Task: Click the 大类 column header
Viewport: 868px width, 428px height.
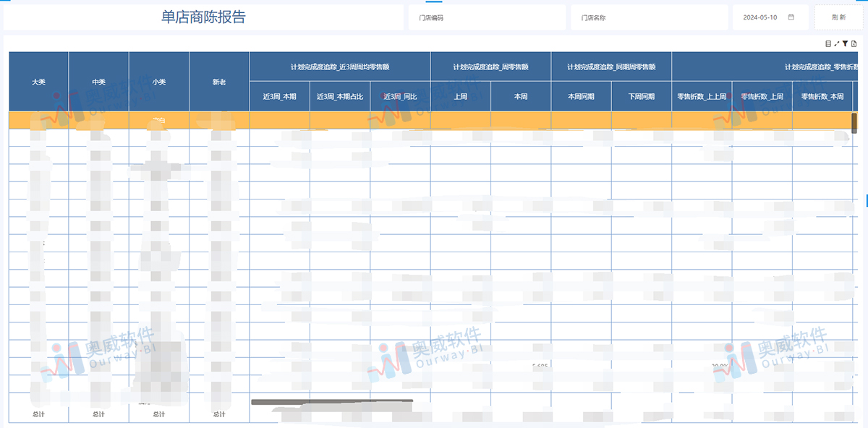Action: pos(39,82)
